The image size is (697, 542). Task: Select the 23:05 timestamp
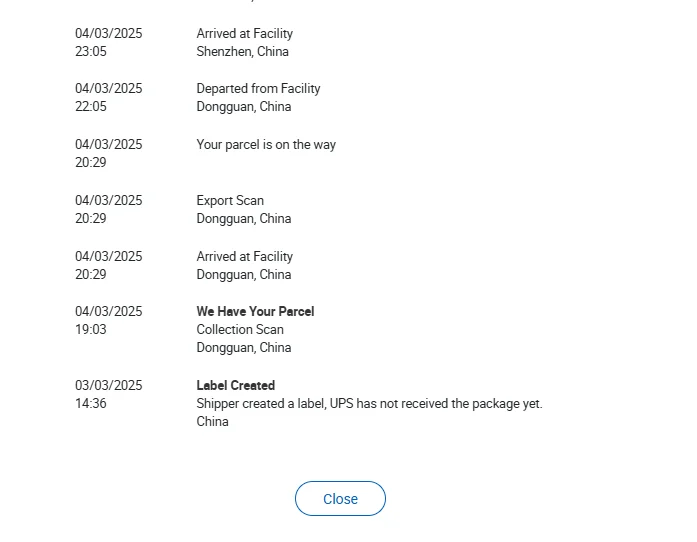tap(91, 51)
